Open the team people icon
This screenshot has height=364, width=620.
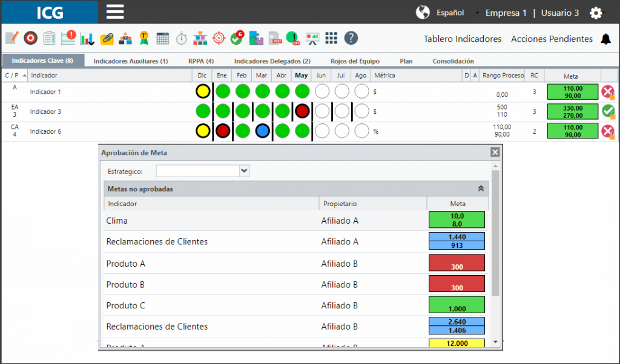125,39
